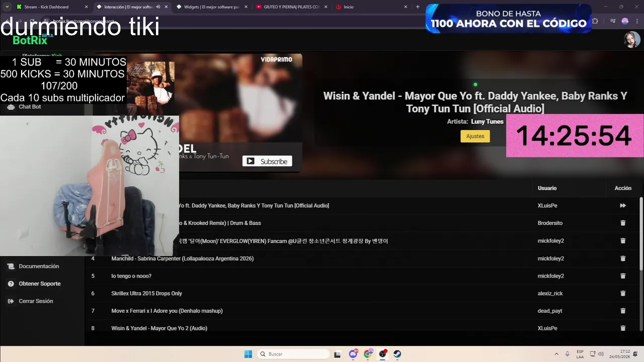Click the Luny Tunes artist name
Screen dimensions: 644x362
[487, 122]
